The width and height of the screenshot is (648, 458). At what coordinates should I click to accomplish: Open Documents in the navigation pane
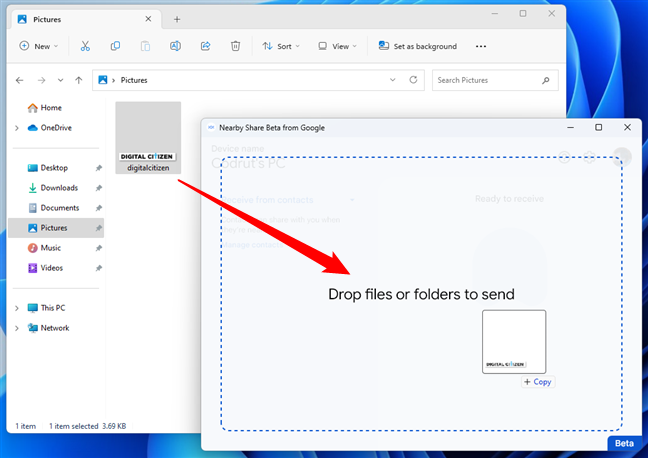pyautogui.click(x=53, y=208)
